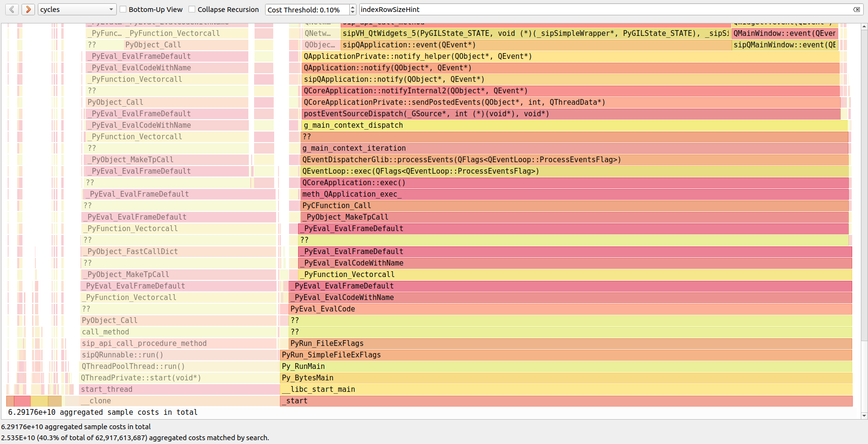Select the sipQMainWindow::event frame
The height and width of the screenshot is (444, 868).
pos(784,45)
